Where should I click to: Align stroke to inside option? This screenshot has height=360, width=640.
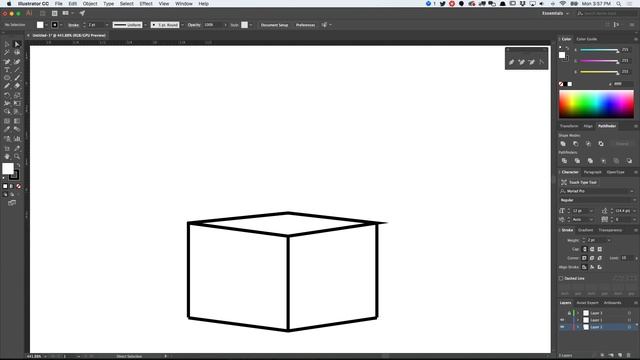(x=592, y=267)
